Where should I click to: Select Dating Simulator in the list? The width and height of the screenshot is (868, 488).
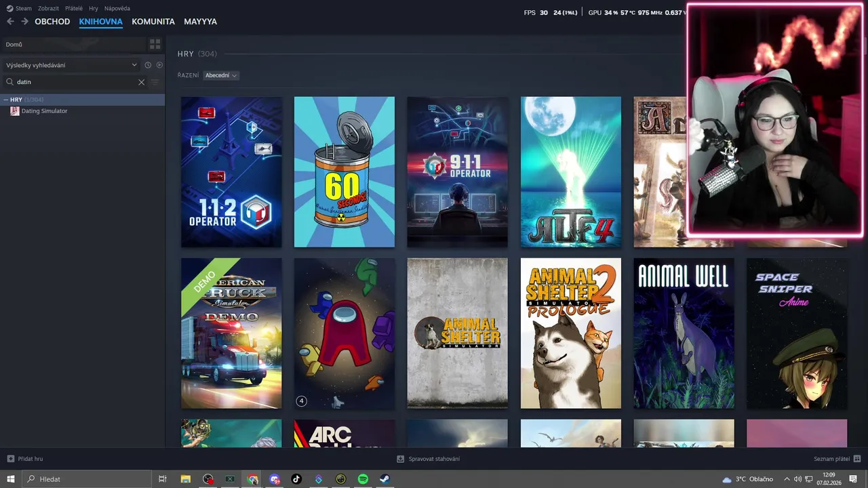pyautogui.click(x=82, y=111)
